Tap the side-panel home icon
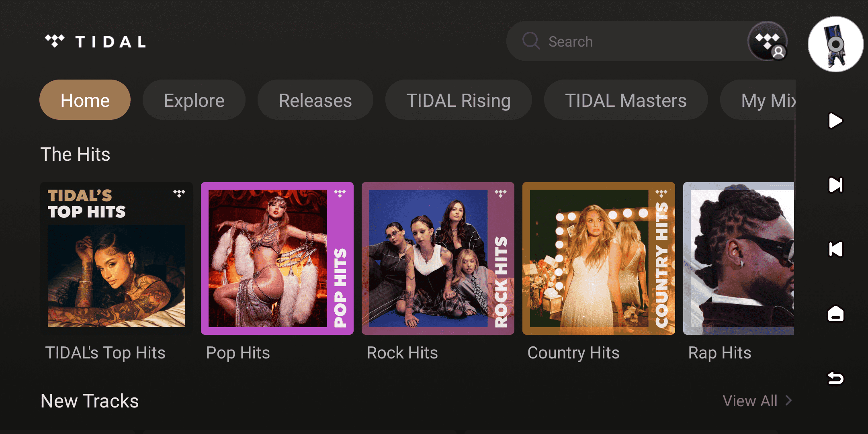 [x=835, y=314]
